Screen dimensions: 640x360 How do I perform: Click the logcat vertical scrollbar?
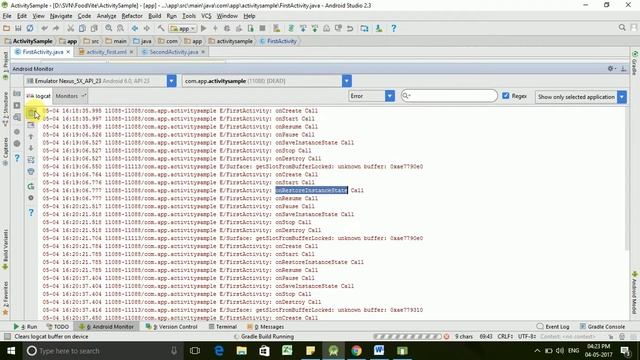pos(627,180)
